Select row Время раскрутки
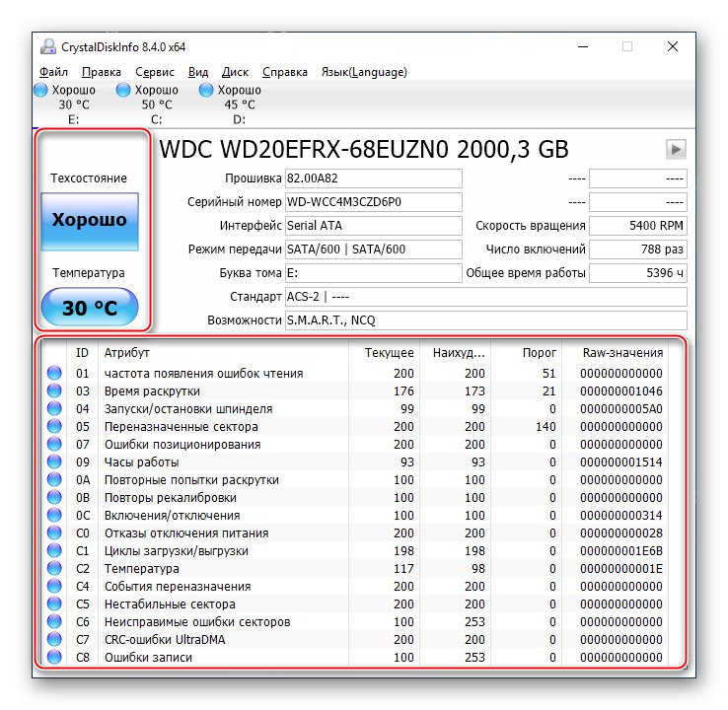 click(x=356, y=390)
